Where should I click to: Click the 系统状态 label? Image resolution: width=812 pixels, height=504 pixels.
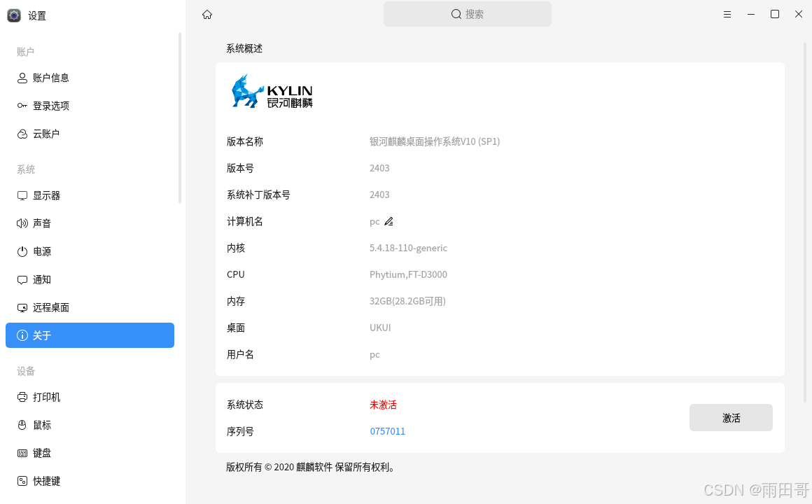[x=245, y=405]
